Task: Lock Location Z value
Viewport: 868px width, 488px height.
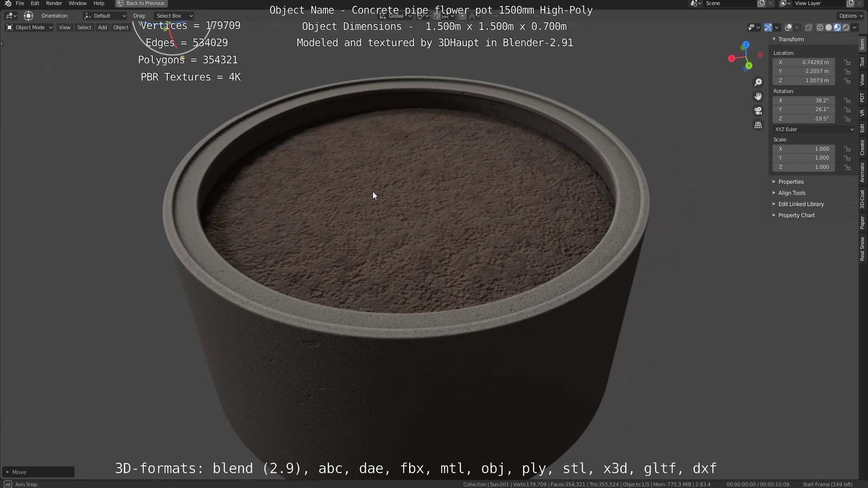Action: pyautogui.click(x=848, y=80)
